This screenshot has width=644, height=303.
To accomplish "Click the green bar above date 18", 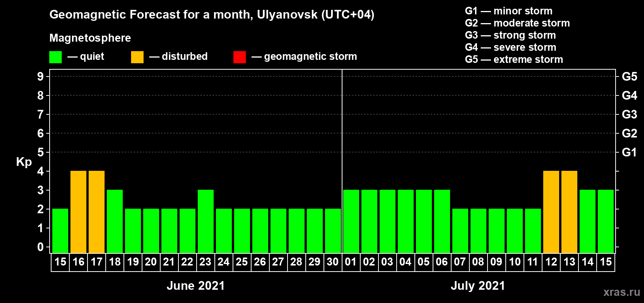I will click(x=115, y=221).
